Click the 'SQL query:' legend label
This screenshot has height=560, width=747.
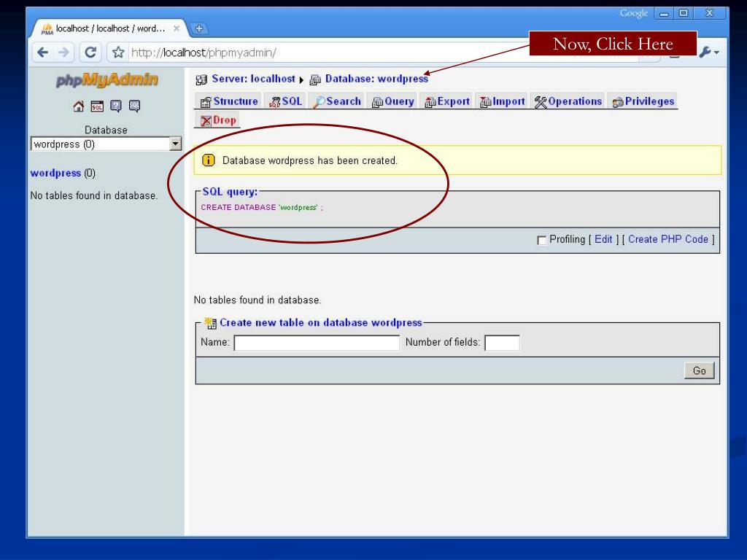230,192
